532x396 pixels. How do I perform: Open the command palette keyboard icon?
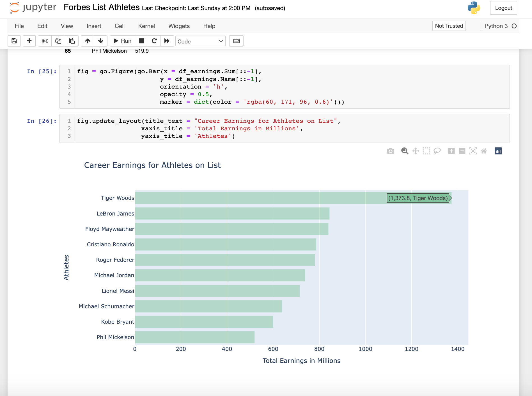236,41
